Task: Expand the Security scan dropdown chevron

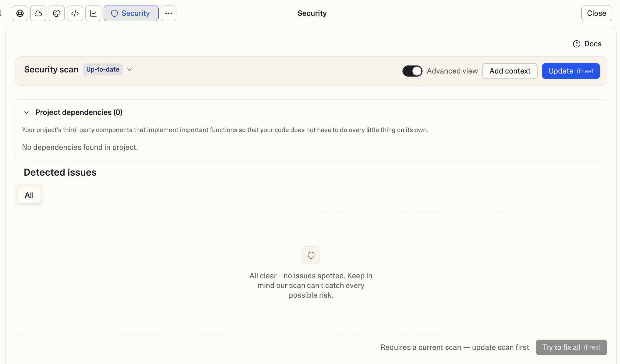Action: [129, 69]
